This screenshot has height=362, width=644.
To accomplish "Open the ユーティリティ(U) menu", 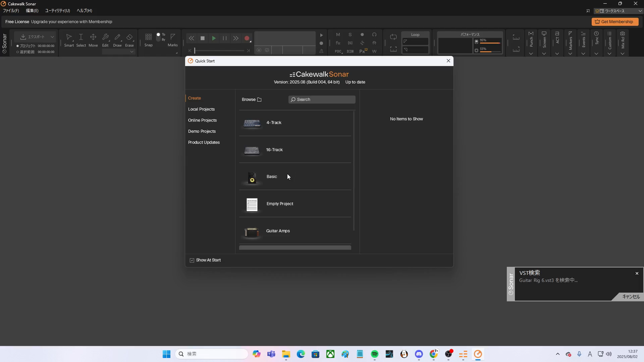I will [x=57, y=11].
